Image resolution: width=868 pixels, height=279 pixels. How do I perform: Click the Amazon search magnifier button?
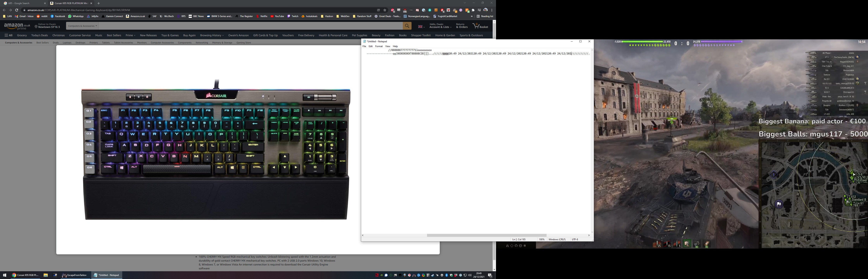pos(407,26)
